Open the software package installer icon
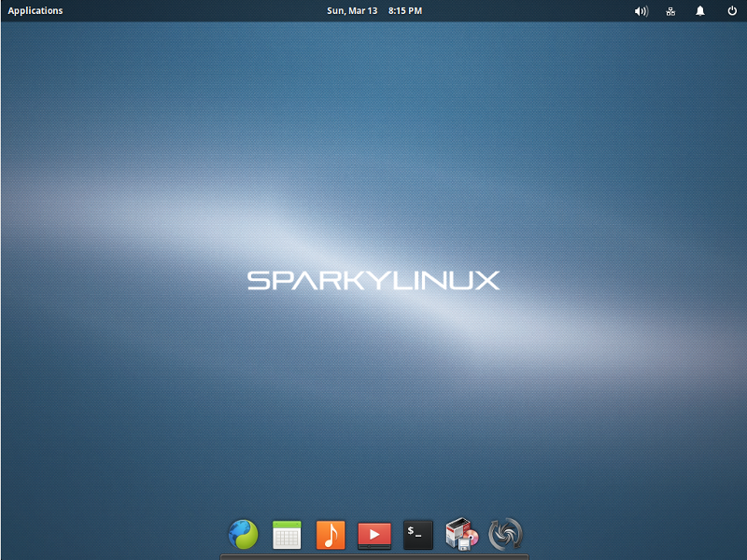The image size is (747, 560). click(x=462, y=534)
